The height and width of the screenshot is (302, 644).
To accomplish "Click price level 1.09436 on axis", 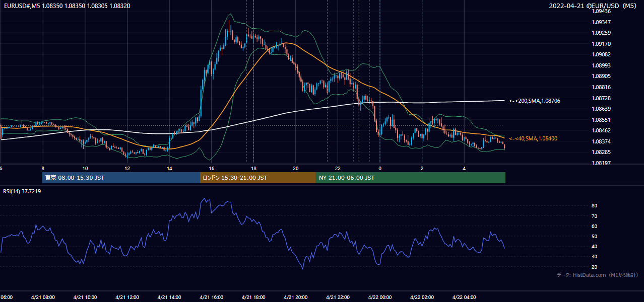I will (601, 11).
